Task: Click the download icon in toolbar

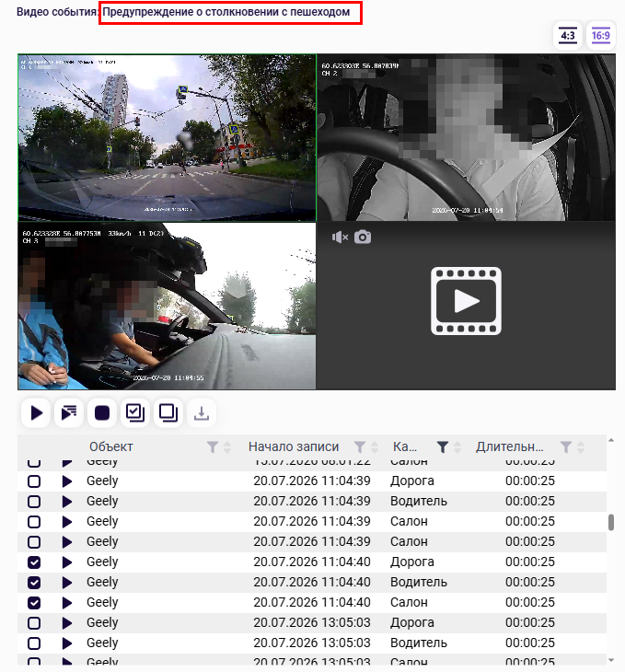Action: pyautogui.click(x=202, y=412)
